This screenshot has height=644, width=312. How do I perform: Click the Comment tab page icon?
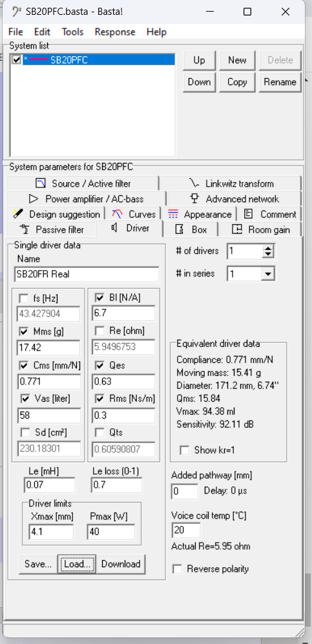(248, 214)
